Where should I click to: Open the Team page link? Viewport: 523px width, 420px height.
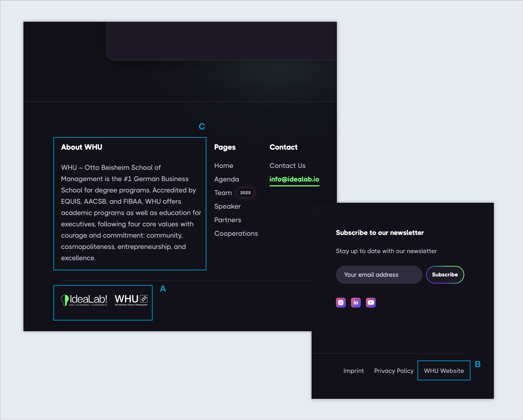(223, 193)
